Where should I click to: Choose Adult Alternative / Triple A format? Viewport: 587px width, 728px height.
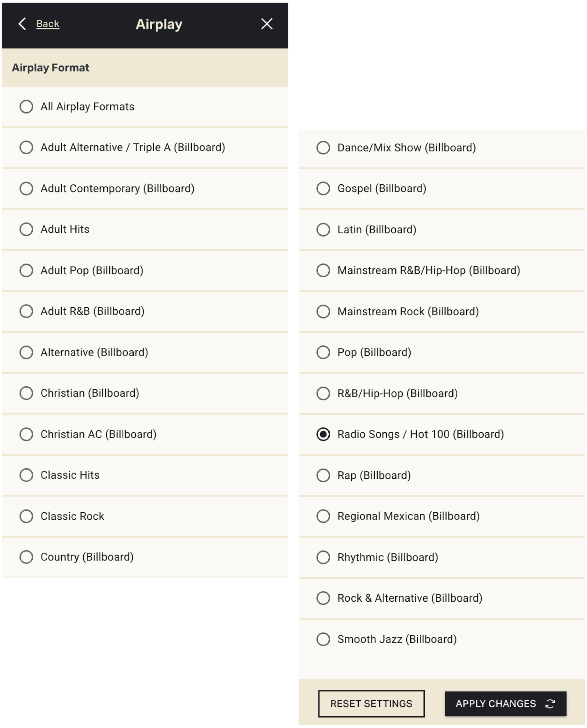point(26,147)
